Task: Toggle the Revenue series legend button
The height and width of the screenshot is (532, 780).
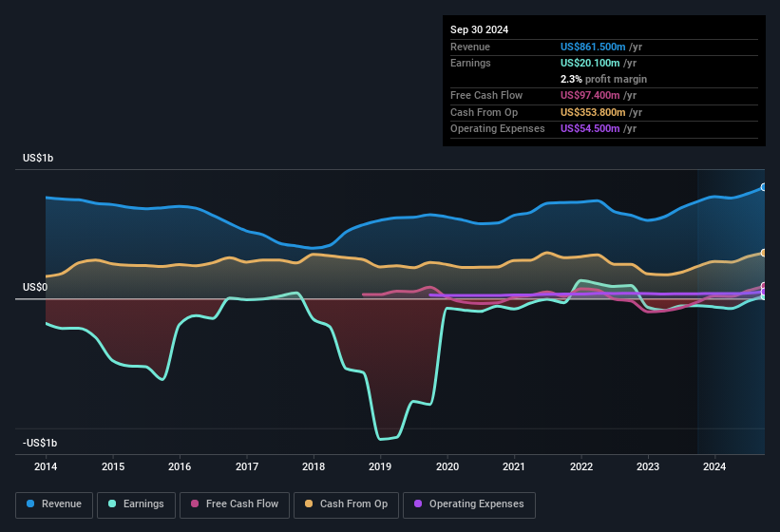Action: (54, 504)
